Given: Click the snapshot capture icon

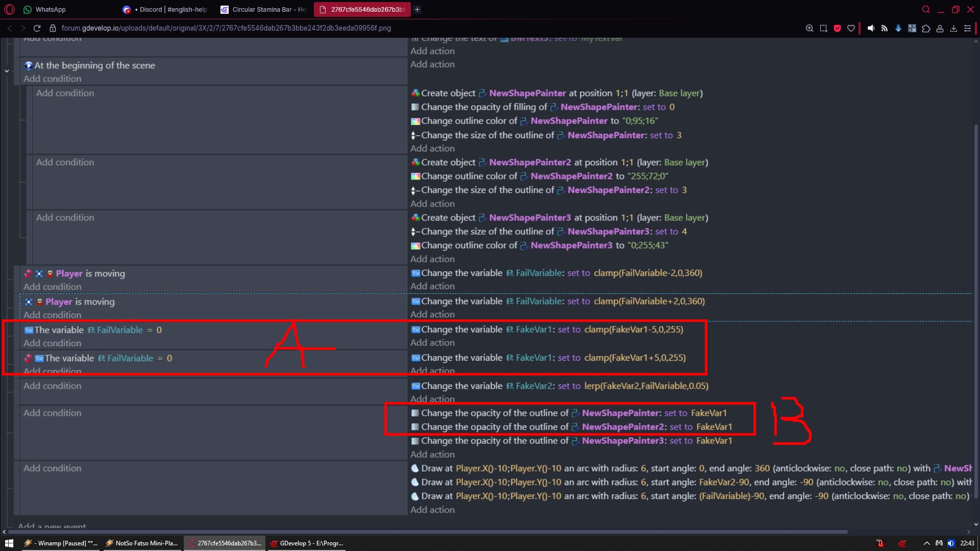Looking at the screenshot, I should tap(823, 29).
